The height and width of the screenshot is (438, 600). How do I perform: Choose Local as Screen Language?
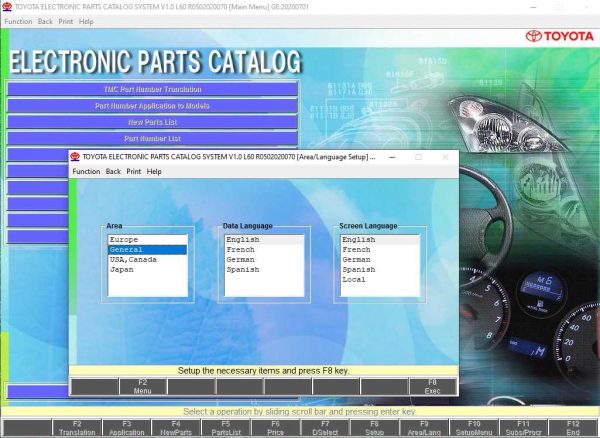pos(380,280)
